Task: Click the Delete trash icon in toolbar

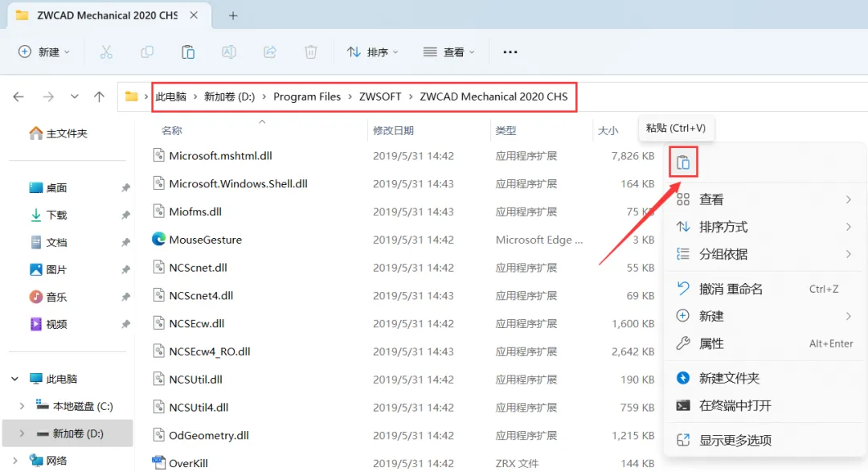Action: (310, 52)
